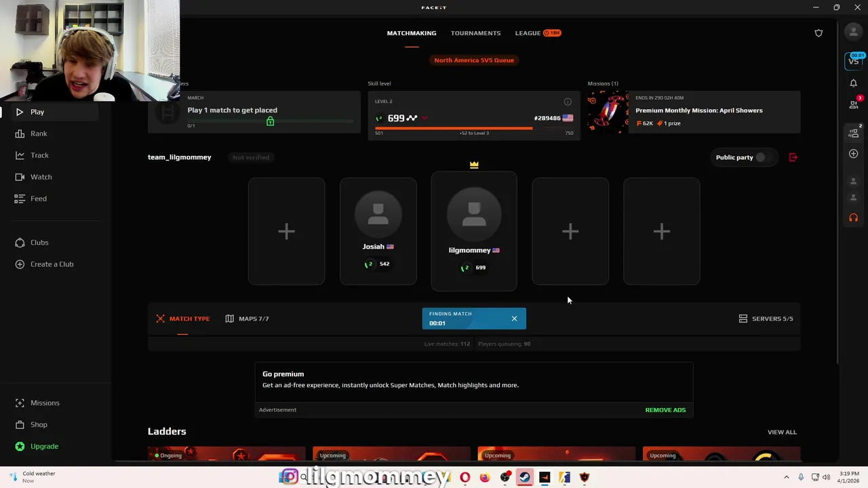This screenshot has height=488, width=868.
Task: Open the friends list icon with badge 3
Action: [x=854, y=104]
